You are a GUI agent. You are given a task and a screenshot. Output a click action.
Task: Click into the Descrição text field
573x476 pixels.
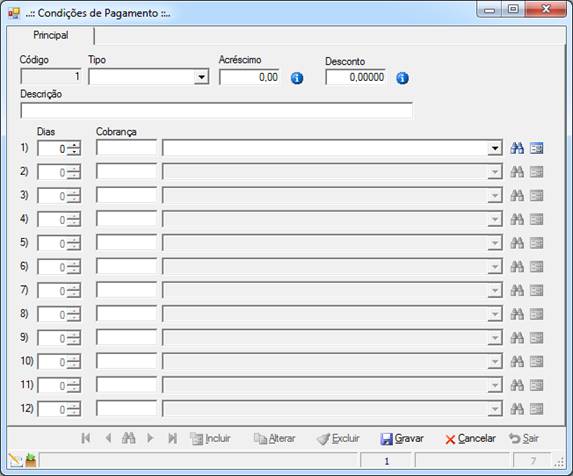(x=217, y=111)
